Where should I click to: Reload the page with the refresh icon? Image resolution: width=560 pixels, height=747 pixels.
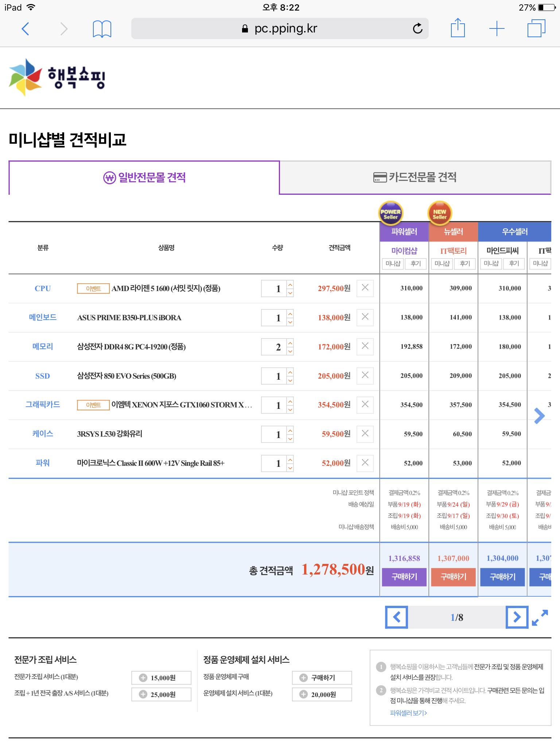417,28
